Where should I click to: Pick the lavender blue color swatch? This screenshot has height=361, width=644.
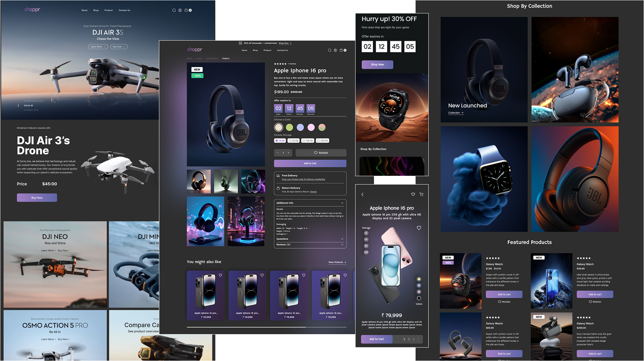300,127
